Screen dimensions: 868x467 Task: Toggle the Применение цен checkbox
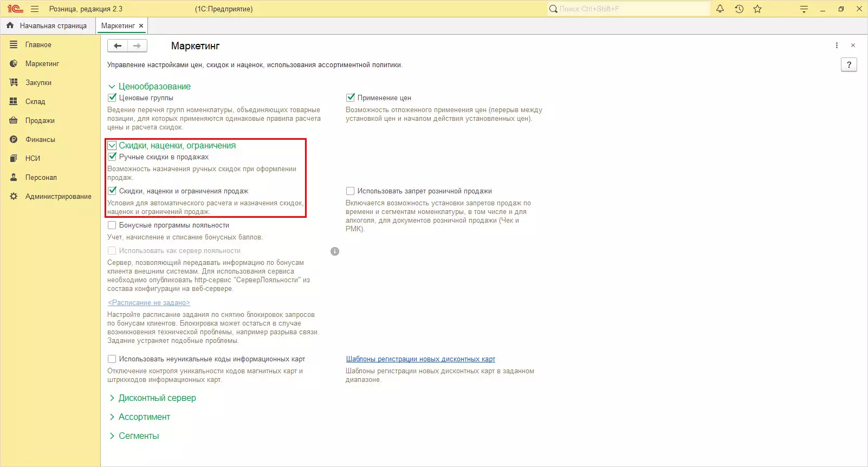pos(351,98)
